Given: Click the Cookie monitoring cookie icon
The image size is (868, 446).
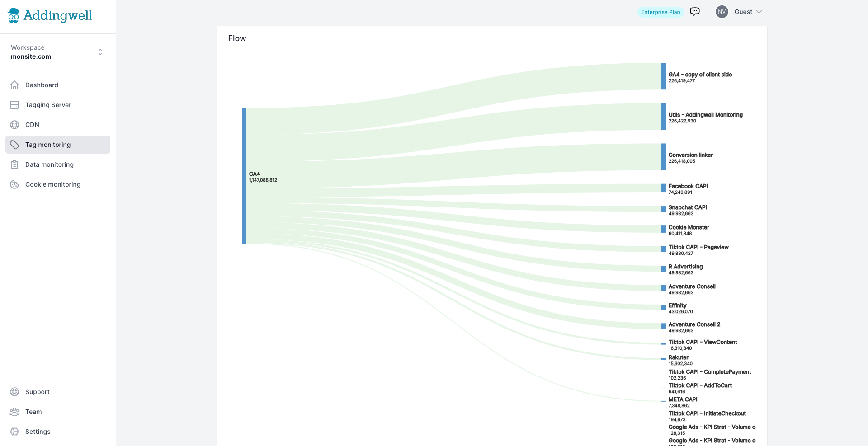Looking at the screenshot, I should pyautogui.click(x=14, y=184).
